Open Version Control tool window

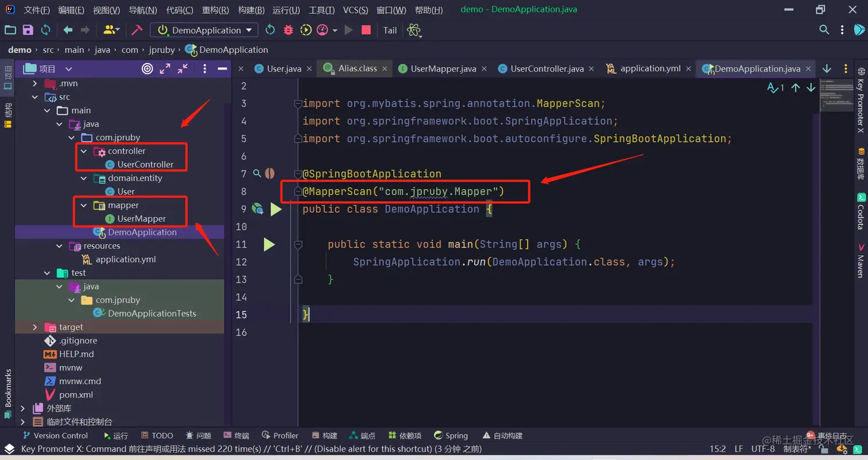55,435
